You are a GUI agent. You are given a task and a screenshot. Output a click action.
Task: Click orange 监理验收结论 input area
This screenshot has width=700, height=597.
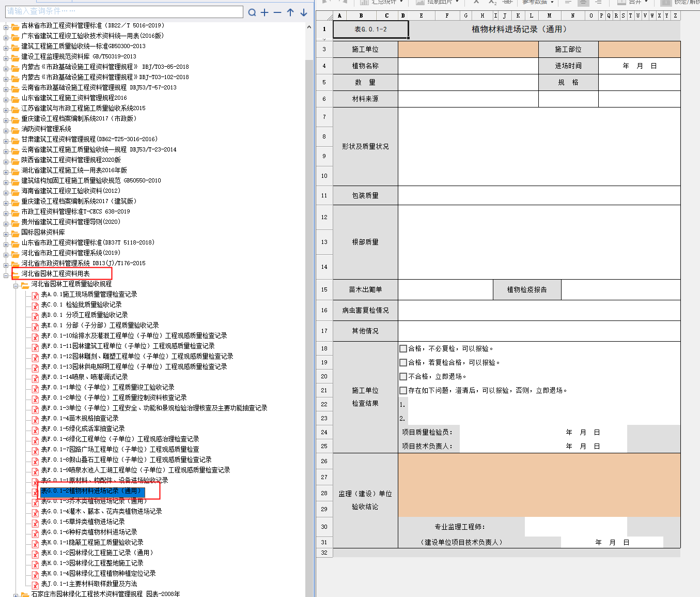point(539,485)
